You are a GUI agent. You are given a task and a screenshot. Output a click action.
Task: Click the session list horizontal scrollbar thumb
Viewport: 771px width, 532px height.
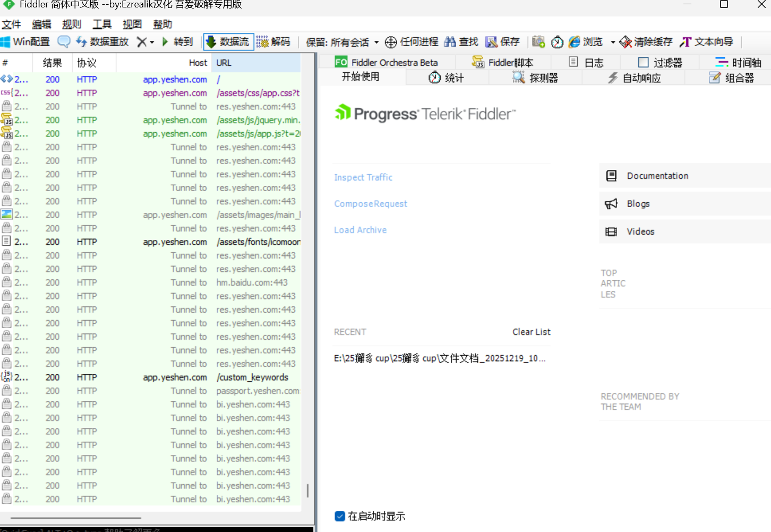pyautogui.click(x=76, y=518)
